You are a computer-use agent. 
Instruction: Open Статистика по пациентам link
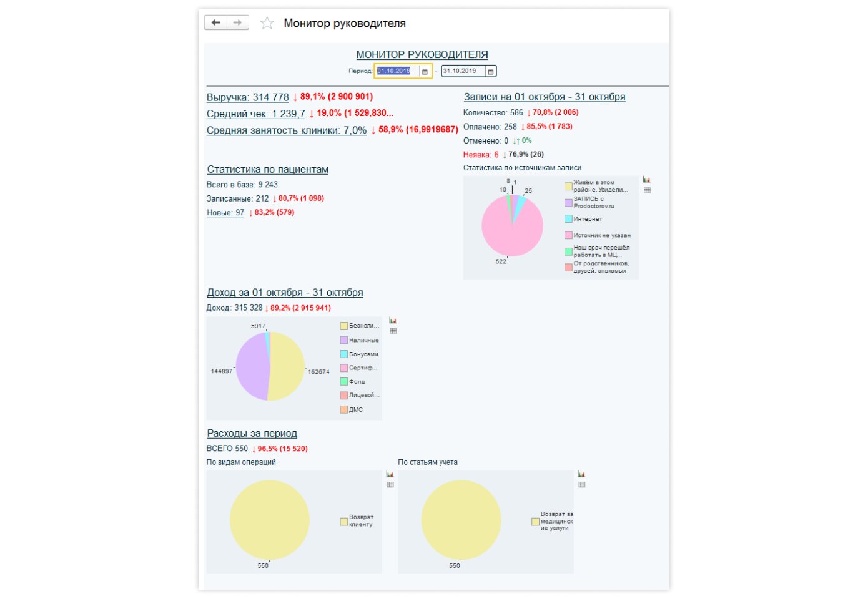coord(268,170)
